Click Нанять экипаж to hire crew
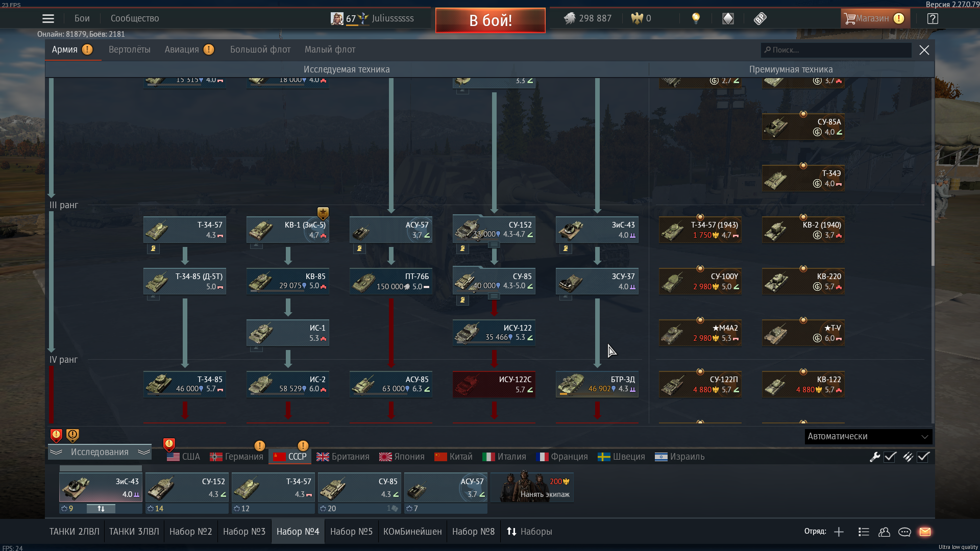 tap(532, 487)
